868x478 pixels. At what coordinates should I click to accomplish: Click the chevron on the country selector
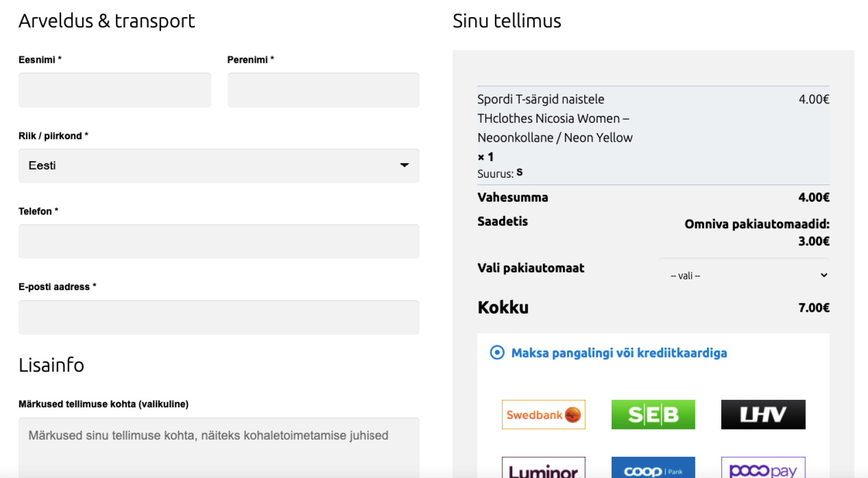click(404, 166)
